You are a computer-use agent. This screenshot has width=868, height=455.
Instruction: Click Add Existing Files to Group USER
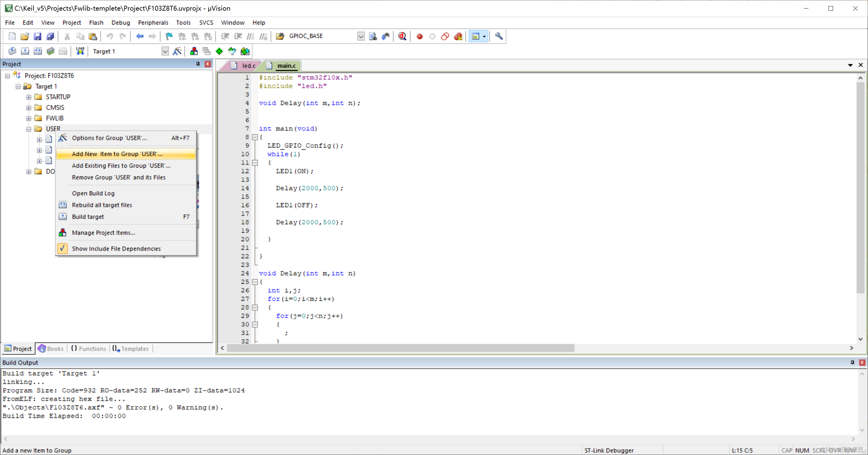(x=121, y=165)
